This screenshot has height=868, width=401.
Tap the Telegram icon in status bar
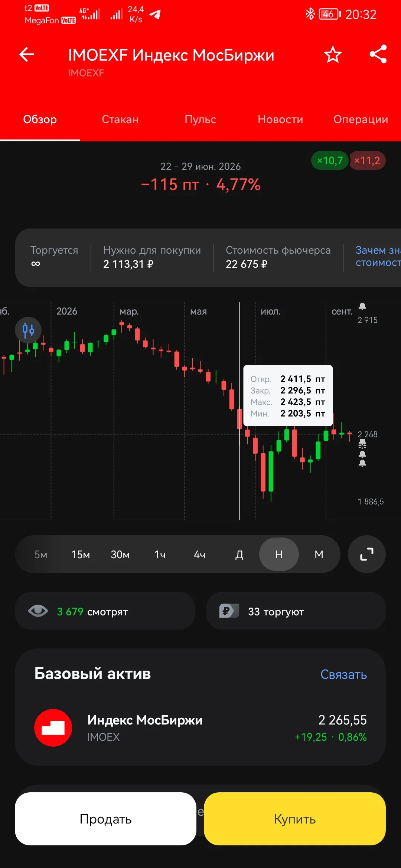pos(155,14)
